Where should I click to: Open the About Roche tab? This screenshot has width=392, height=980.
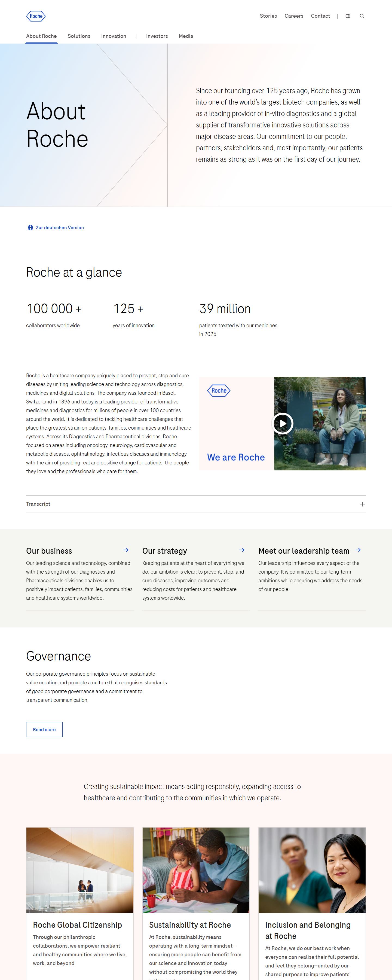tap(41, 36)
